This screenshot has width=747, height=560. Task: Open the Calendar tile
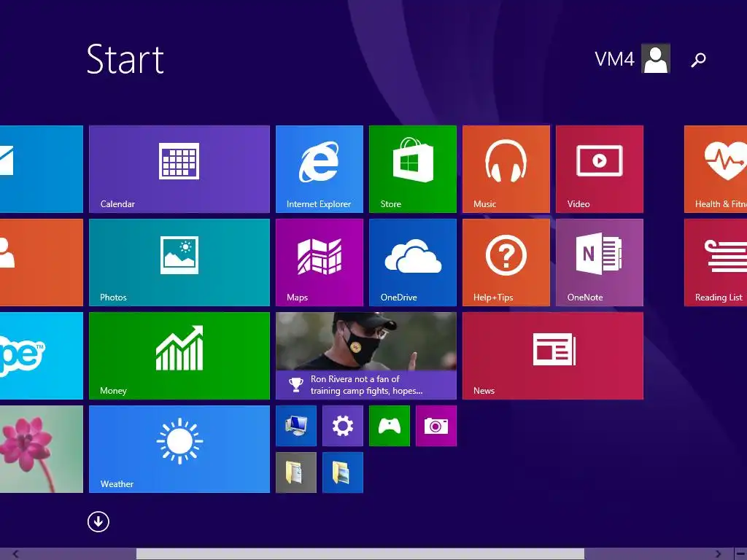pos(179,169)
